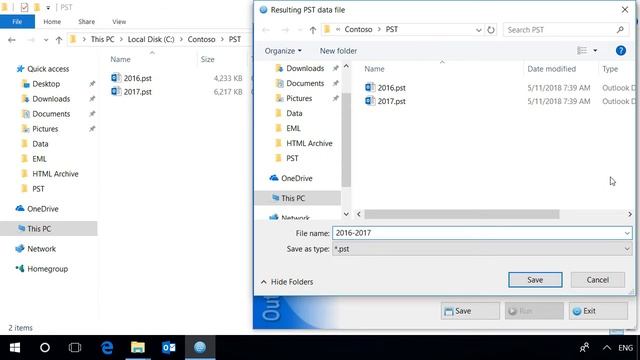Open the EML folder in dialog tree
The height and width of the screenshot is (360, 640).
[293, 129]
